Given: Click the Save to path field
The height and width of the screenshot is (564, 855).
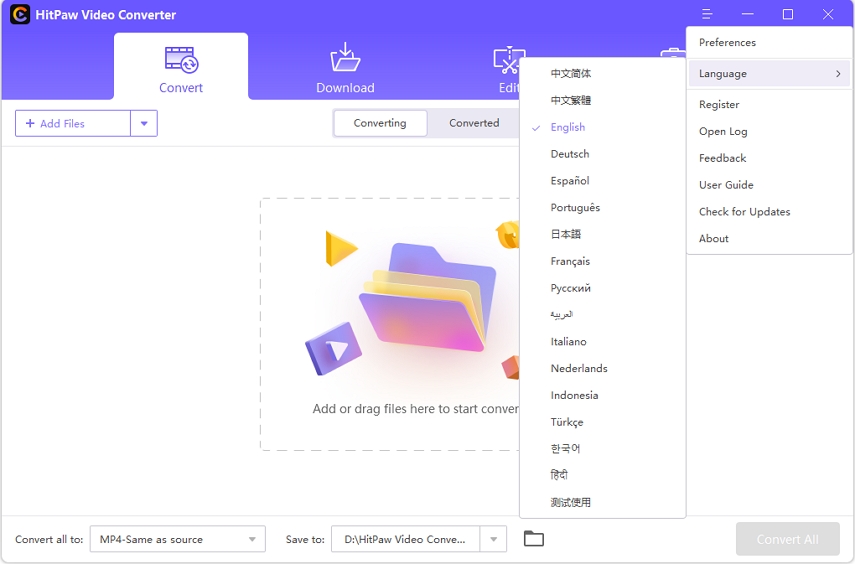Looking at the screenshot, I should point(406,539).
